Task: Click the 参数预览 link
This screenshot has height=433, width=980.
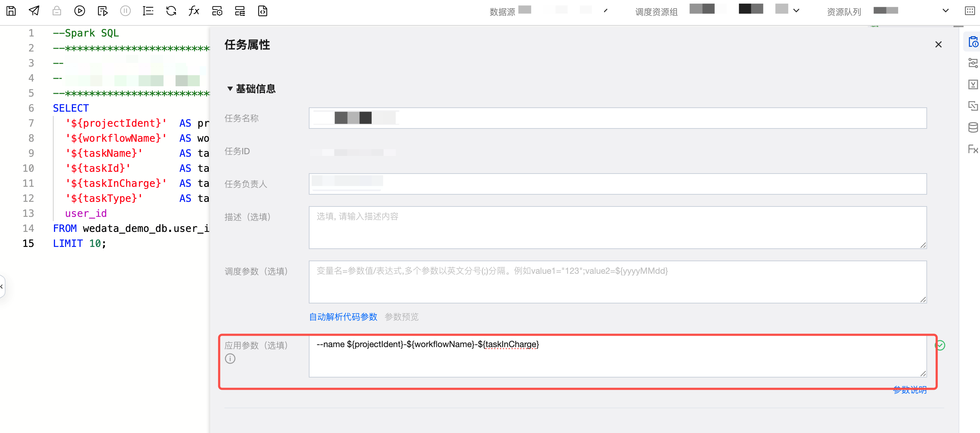Action: (401, 317)
